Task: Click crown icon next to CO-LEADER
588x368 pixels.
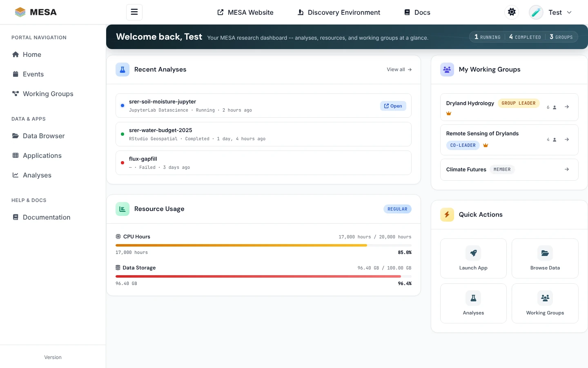Action: click(486, 145)
